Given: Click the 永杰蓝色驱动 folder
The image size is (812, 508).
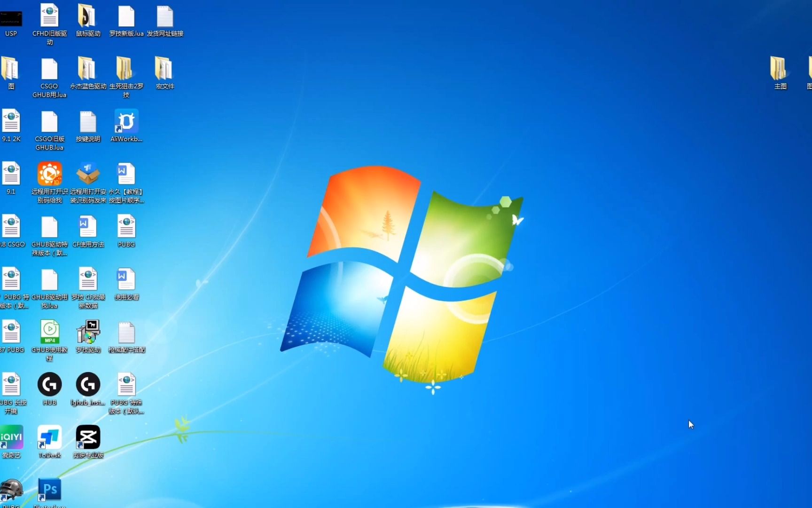Looking at the screenshot, I should pyautogui.click(x=87, y=68).
